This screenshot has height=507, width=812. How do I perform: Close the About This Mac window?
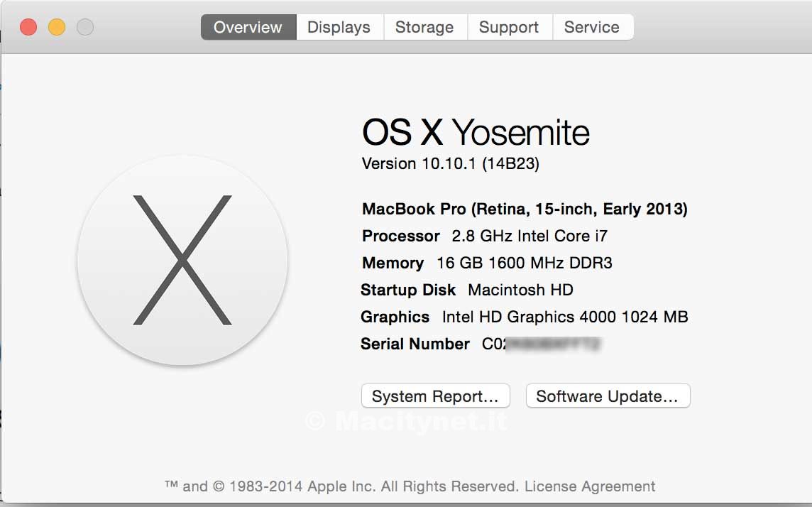coord(28,28)
